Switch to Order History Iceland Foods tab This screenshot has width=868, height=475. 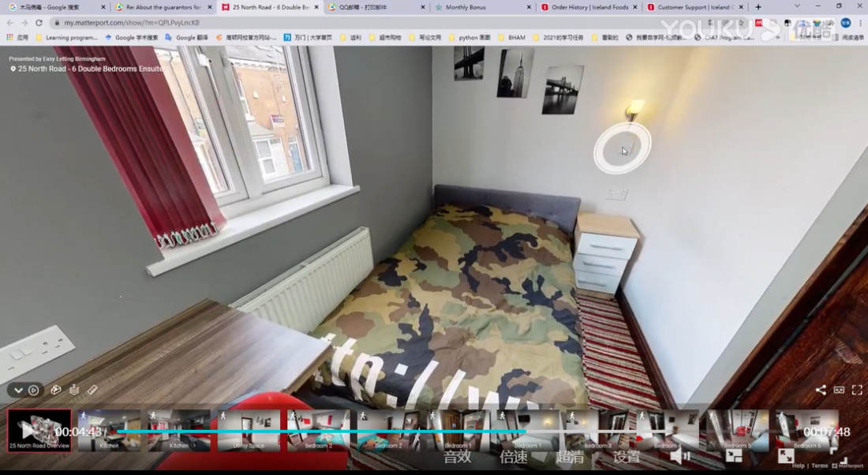point(589,7)
